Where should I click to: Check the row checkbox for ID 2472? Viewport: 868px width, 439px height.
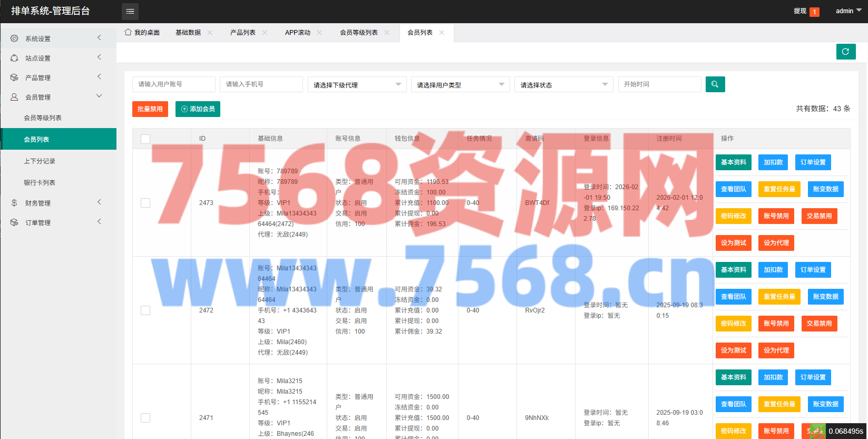145,310
